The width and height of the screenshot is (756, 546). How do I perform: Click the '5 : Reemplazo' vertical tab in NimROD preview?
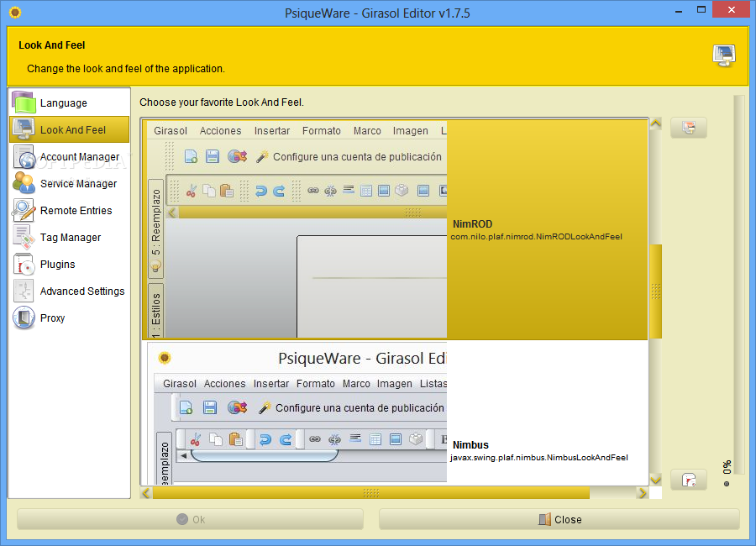[x=155, y=228]
